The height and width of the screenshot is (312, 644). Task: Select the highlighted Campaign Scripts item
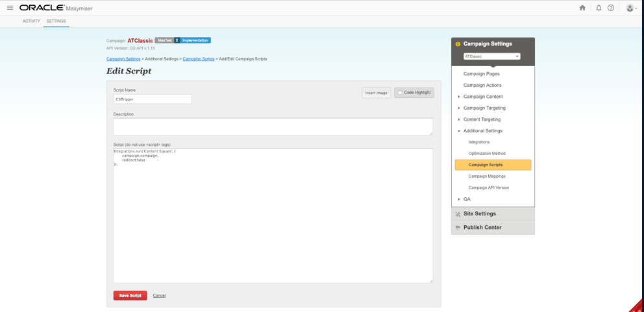tap(493, 165)
